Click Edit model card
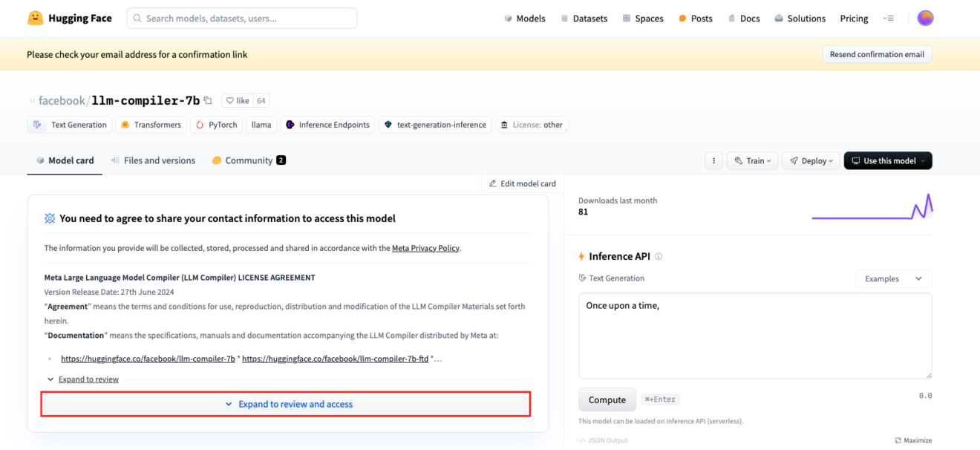This screenshot has height=450, width=980. tap(522, 183)
